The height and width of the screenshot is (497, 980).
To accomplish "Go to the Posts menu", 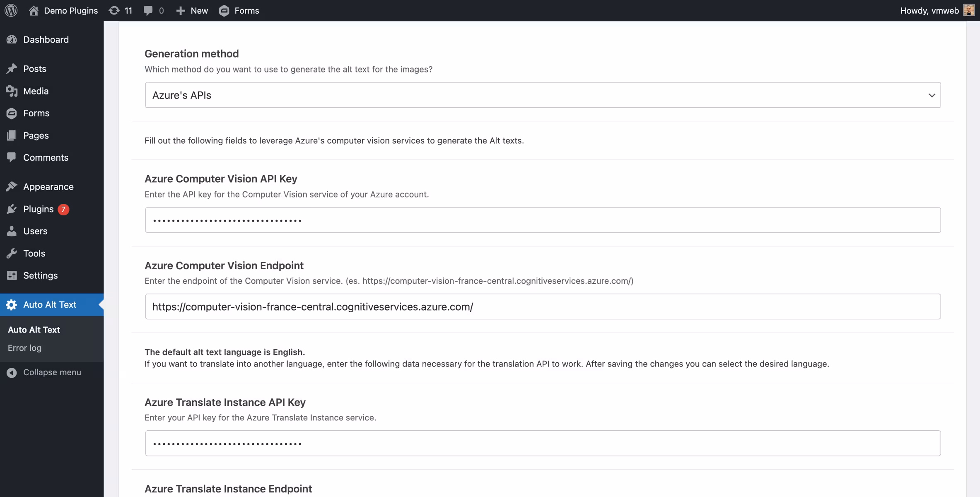I will (52, 69).
